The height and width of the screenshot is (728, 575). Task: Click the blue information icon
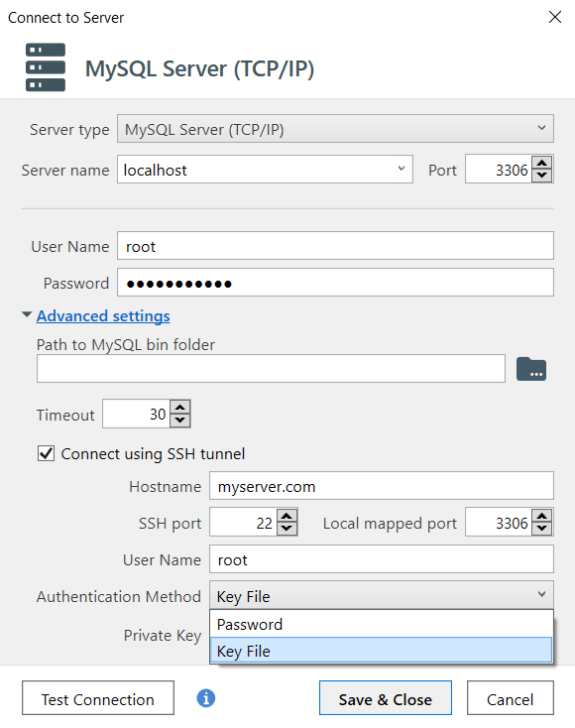click(205, 698)
